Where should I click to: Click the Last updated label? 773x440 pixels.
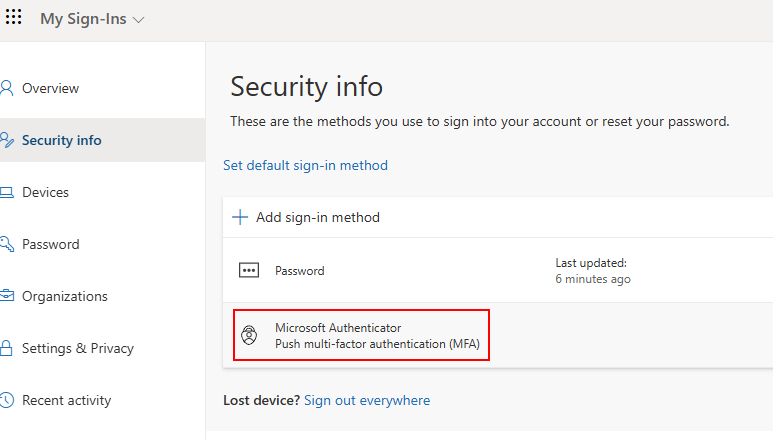point(591,263)
